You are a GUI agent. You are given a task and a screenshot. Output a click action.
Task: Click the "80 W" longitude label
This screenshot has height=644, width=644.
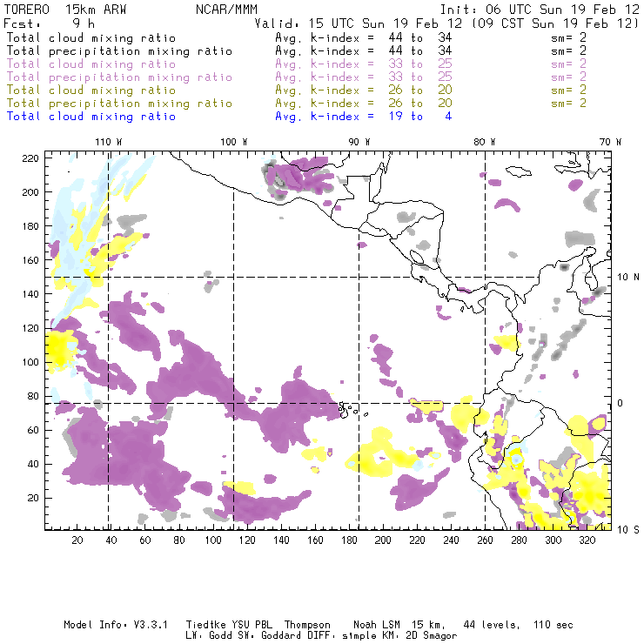(x=485, y=142)
